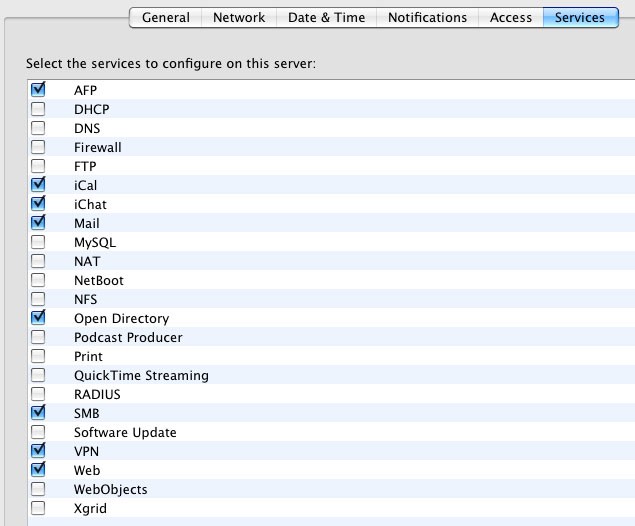Enable the DNS service checkbox

pyautogui.click(x=38, y=128)
